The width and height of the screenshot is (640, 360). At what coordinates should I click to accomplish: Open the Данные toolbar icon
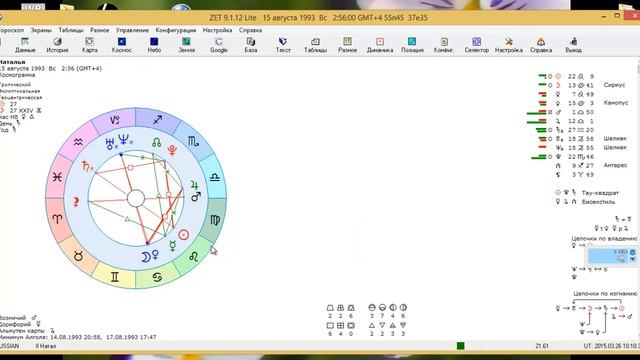(x=25, y=45)
